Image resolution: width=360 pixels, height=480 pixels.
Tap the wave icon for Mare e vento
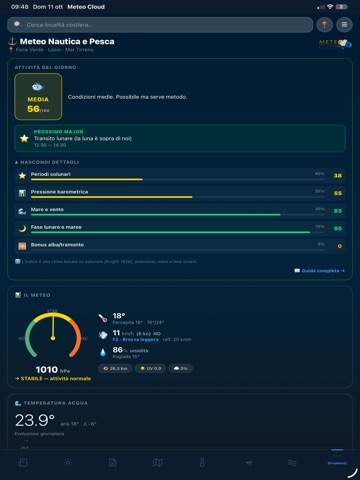[22, 211]
